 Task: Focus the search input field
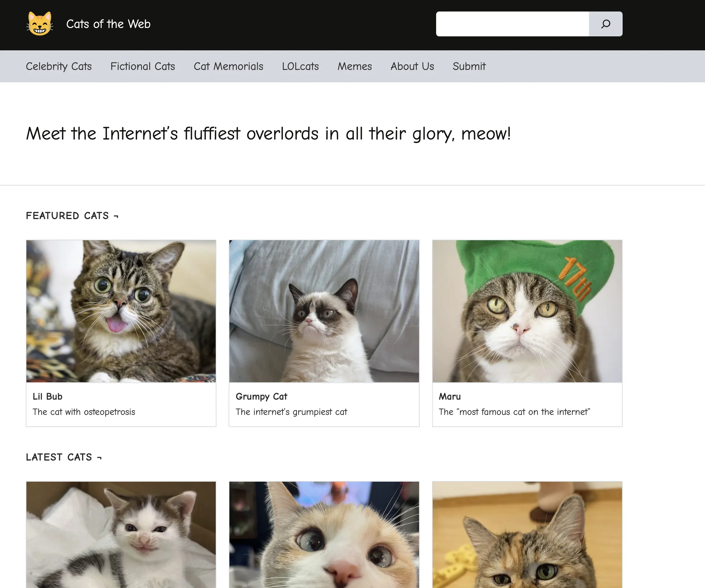click(512, 24)
